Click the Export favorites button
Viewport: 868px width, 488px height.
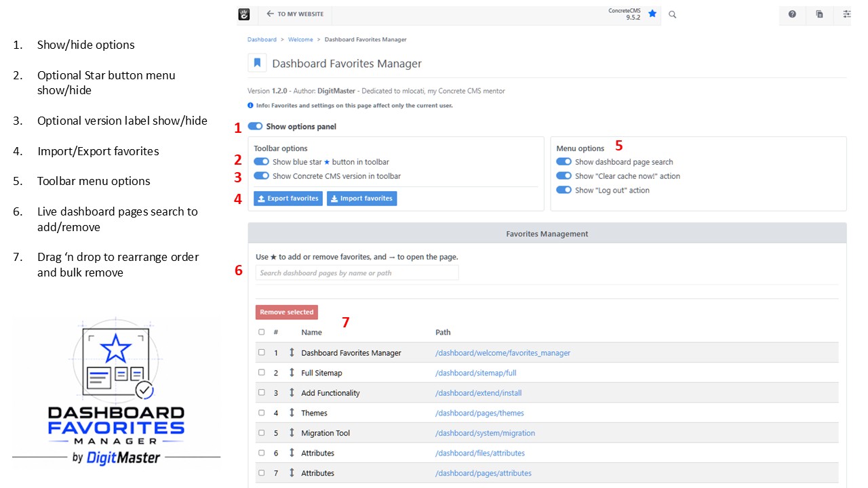[288, 199]
